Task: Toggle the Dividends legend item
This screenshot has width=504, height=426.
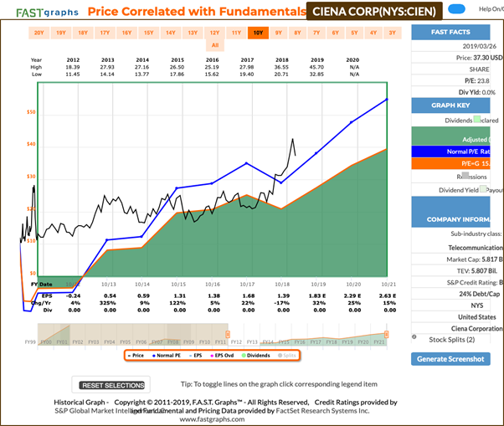Action: 256,356
